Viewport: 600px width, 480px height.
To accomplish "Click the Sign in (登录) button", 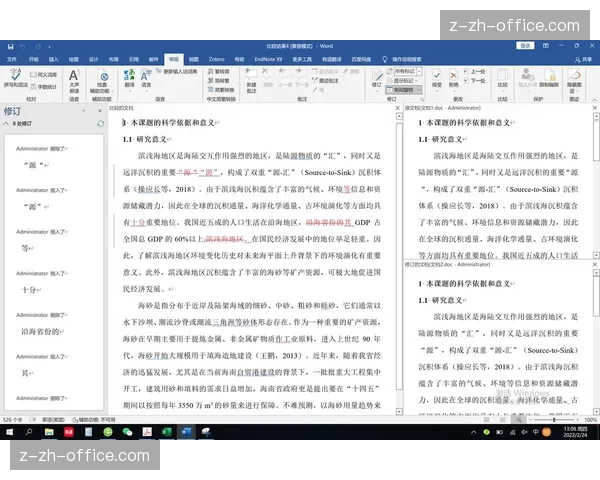I will (525, 46).
